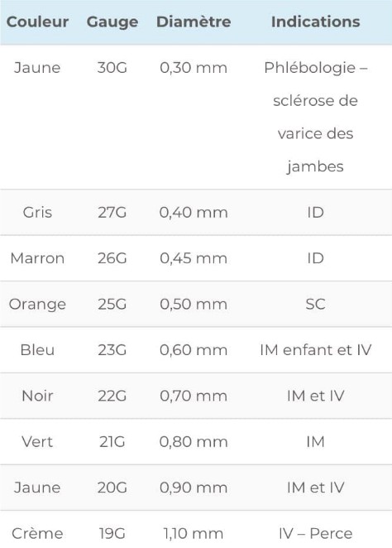This screenshot has width=392, height=548.
Task: Click the IM enfant et IV cell
Action: [316, 350]
